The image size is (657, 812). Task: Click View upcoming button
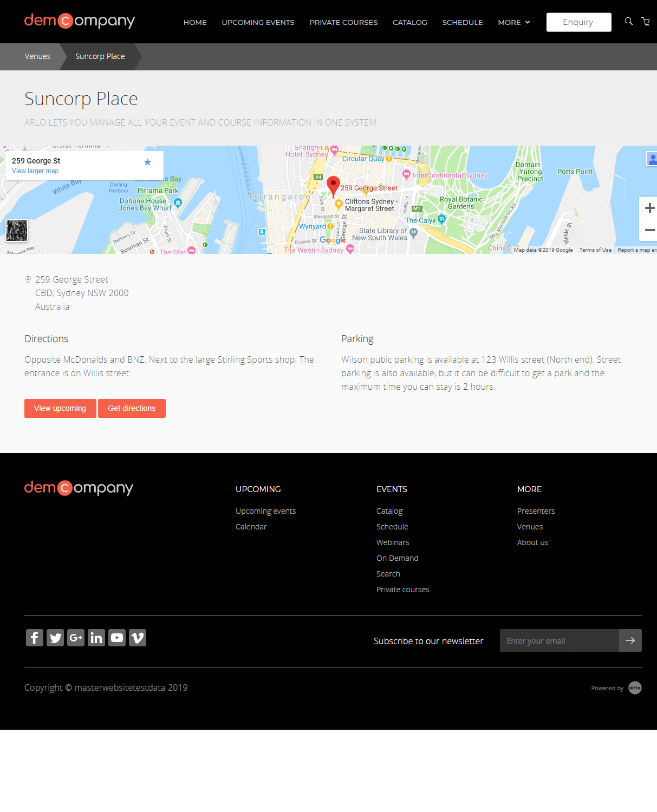pos(60,408)
